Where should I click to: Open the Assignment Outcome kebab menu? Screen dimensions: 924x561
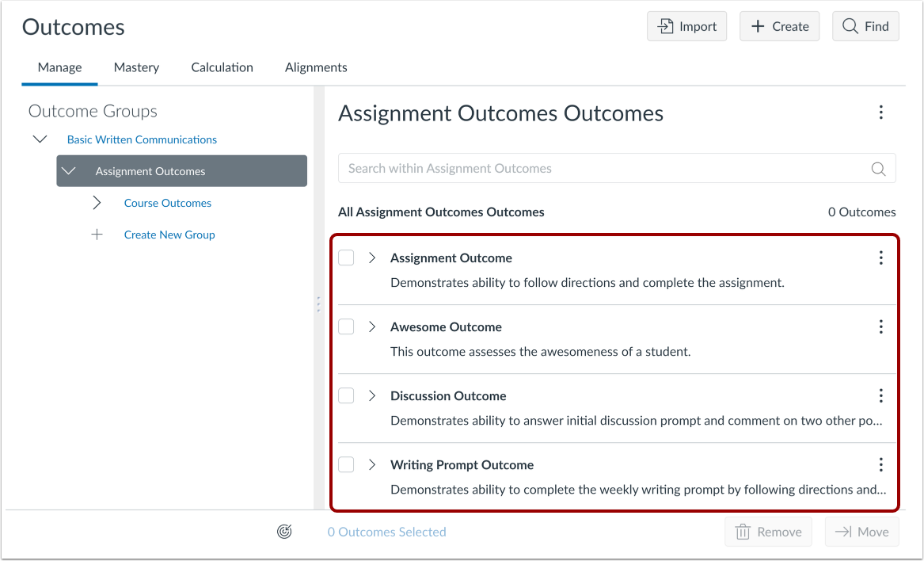click(880, 257)
